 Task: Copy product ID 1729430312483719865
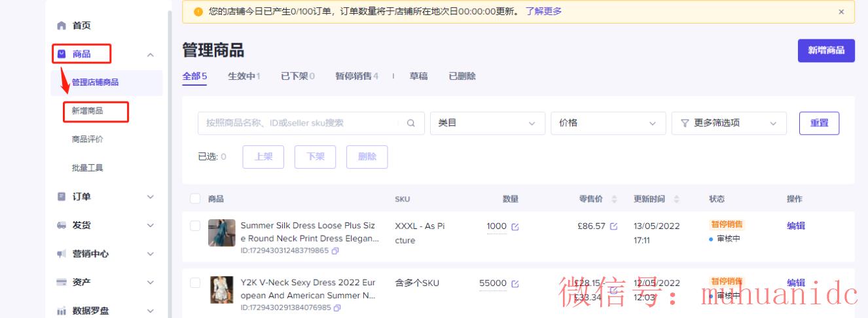point(336,251)
